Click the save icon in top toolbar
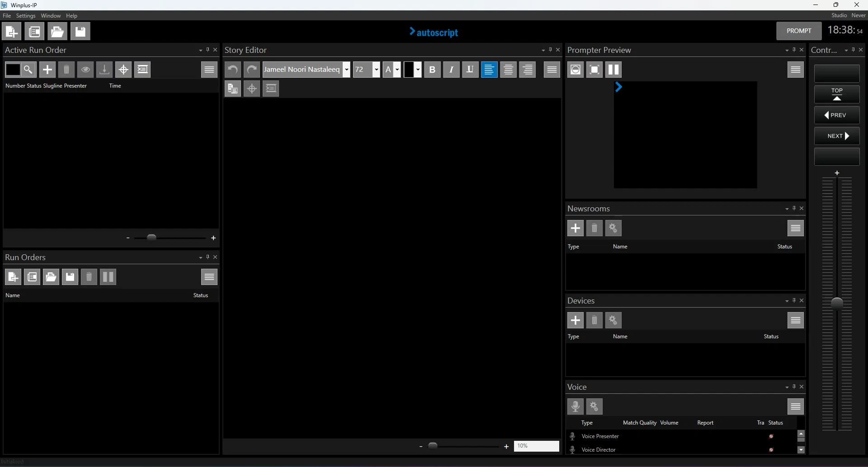 coord(80,32)
